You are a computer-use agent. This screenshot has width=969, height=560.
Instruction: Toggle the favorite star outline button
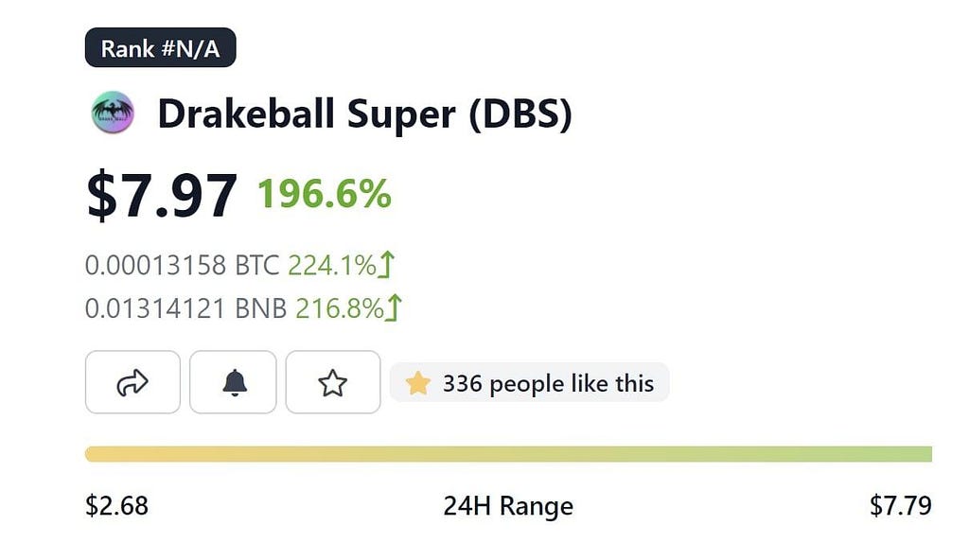[x=333, y=382]
